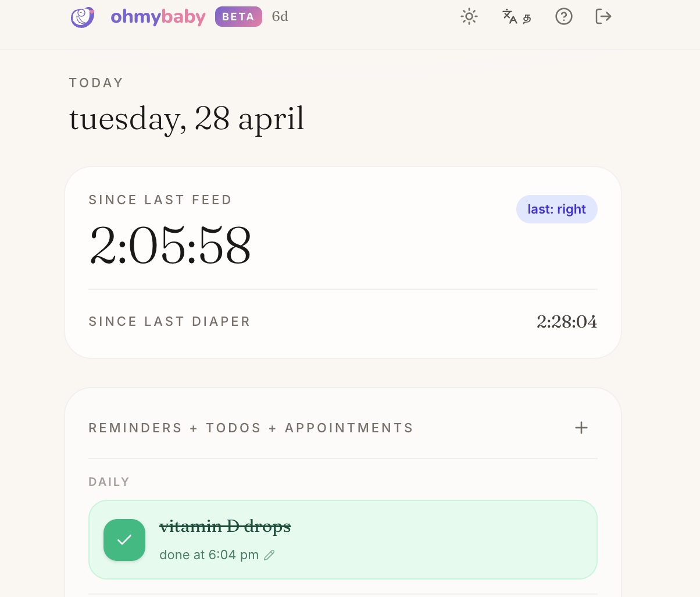Add a new reminder with the plus icon
Screen dimensions: 700x597
pos(581,428)
